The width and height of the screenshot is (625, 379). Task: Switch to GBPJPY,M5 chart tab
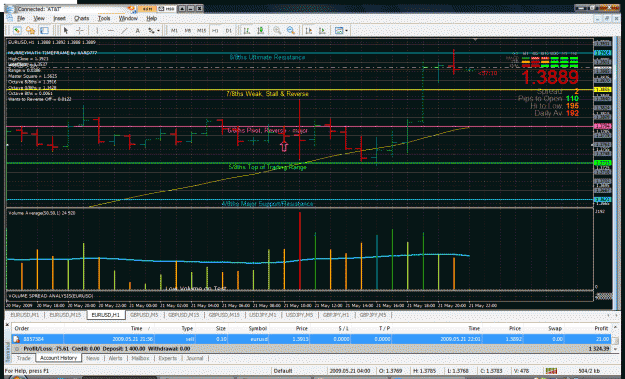point(373,315)
